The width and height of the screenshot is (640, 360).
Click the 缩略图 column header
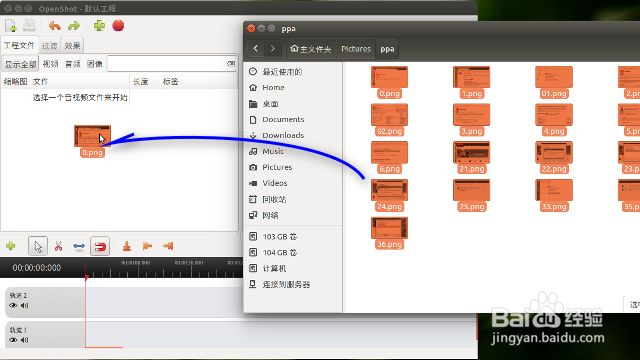[15, 82]
